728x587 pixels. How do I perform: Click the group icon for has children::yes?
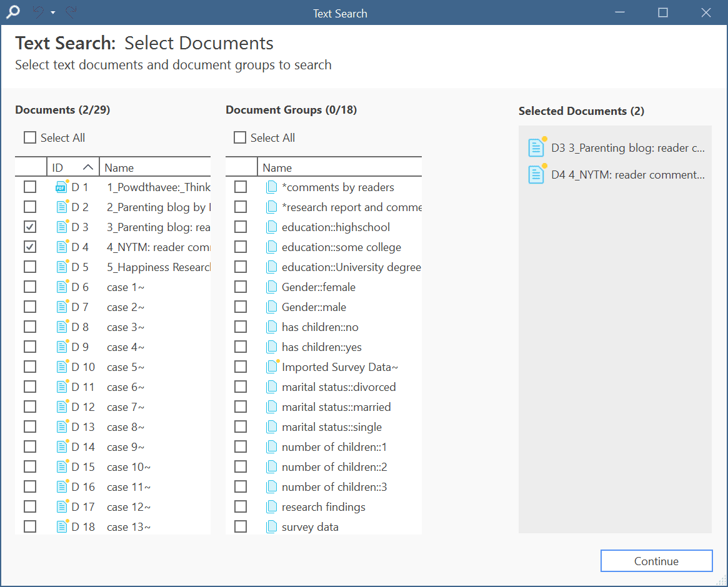(272, 347)
